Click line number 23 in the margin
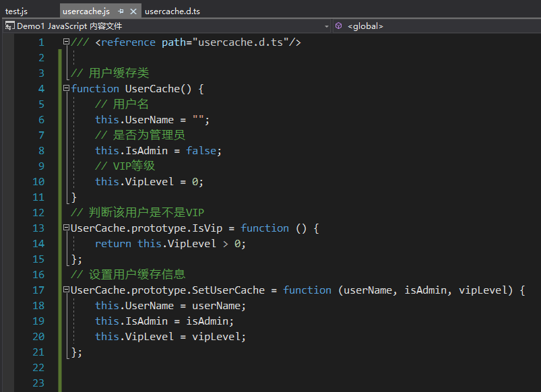Viewport: 541px width, 392px height. [38, 383]
